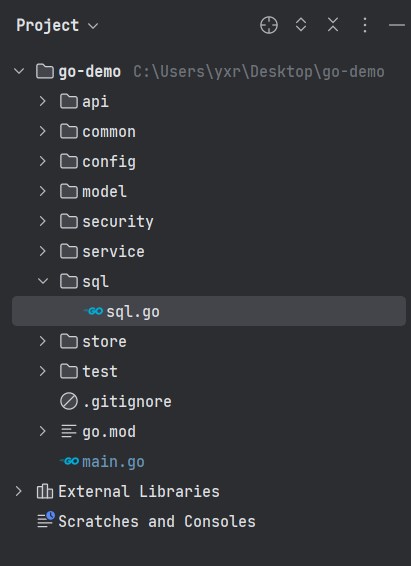This screenshot has height=566, width=411.
Task: Open the Project view dropdown
Action: 57,25
